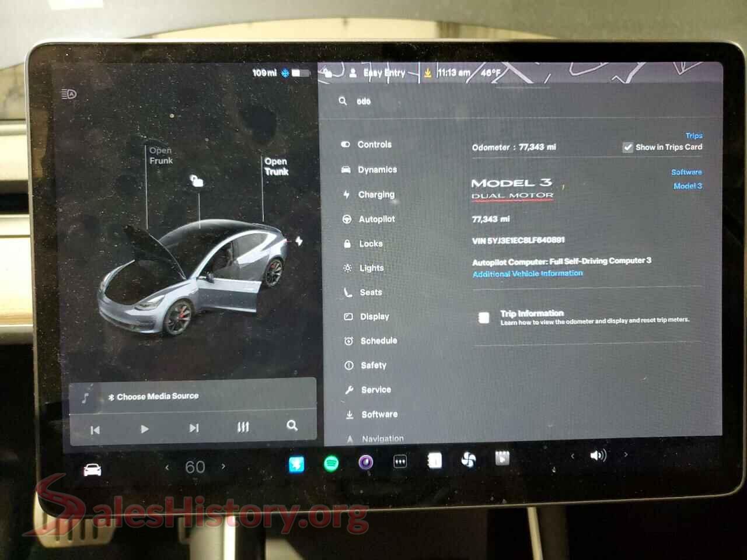The width and height of the screenshot is (747, 560).
Task: Open the Locks settings menu
Action: pos(363,244)
